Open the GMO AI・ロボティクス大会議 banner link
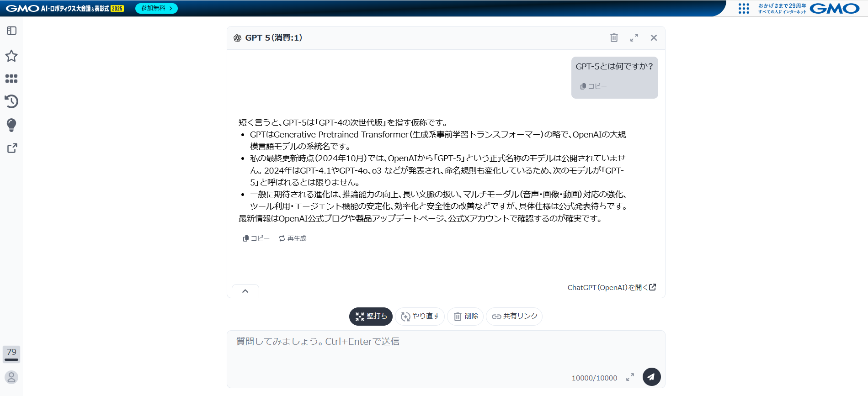Image resolution: width=868 pixels, height=396 pixels. click(x=65, y=8)
